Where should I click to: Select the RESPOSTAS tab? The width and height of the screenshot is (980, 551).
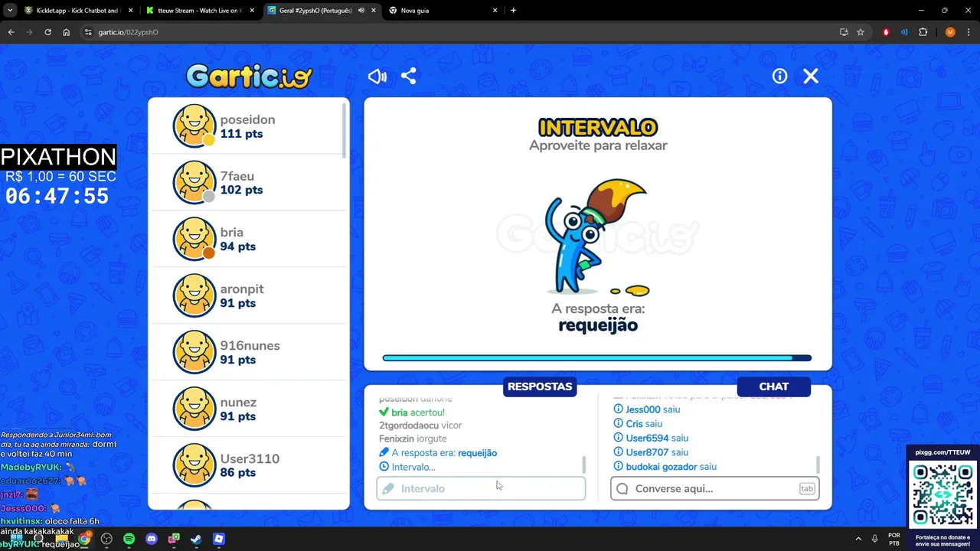tap(540, 386)
